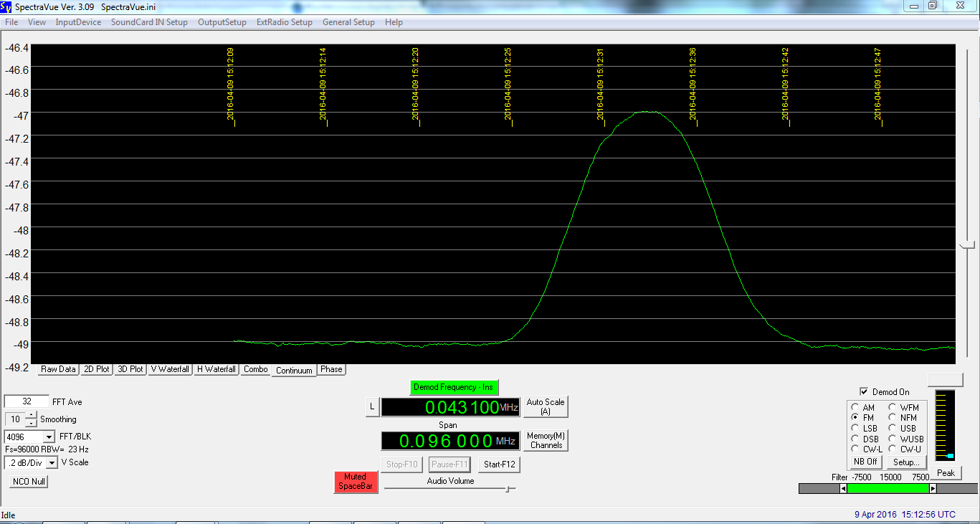Select WUSB demodulation mode
The image size is (980, 524).
point(893,439)
